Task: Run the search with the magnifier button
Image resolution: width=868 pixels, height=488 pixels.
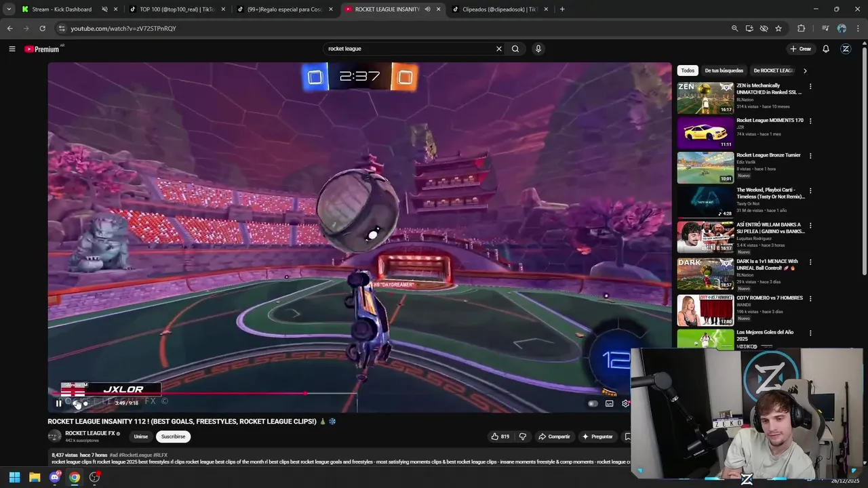Action: click(x=515, y=49)
